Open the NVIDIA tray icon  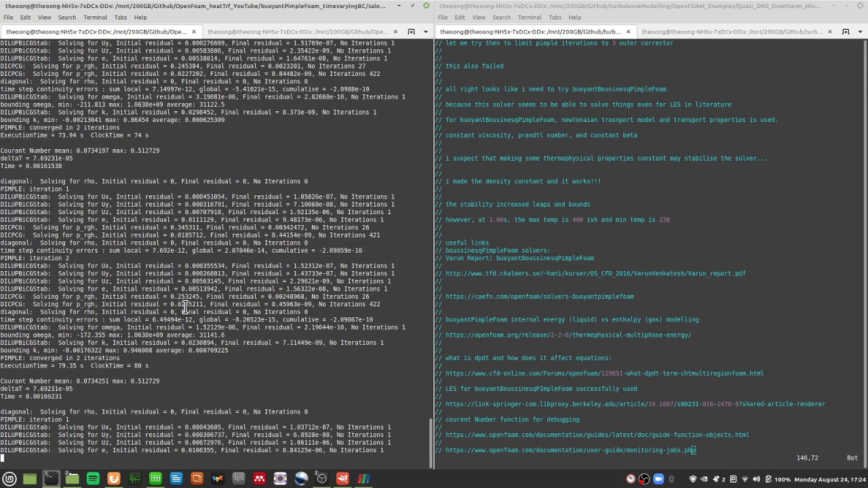pyautogui.click(x=704, y=479)
